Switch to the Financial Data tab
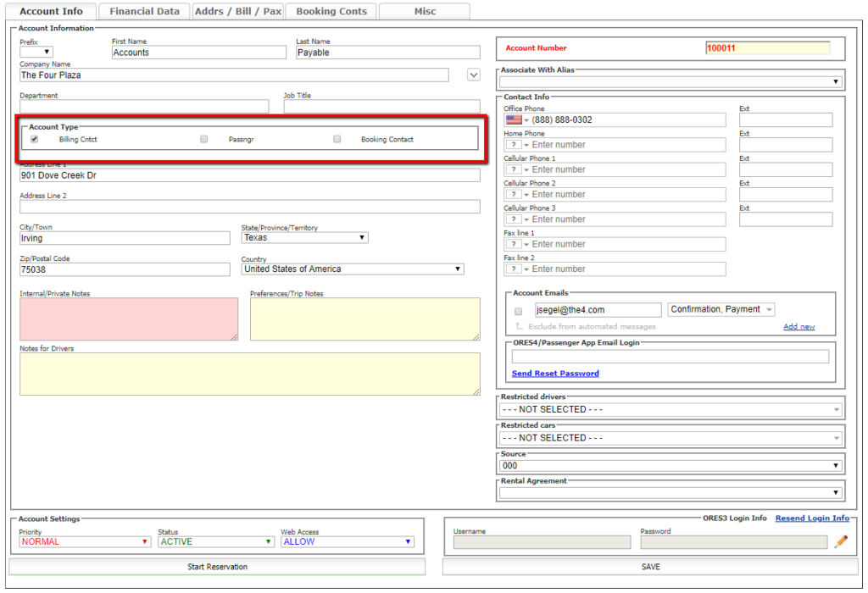 coord(144,12)
